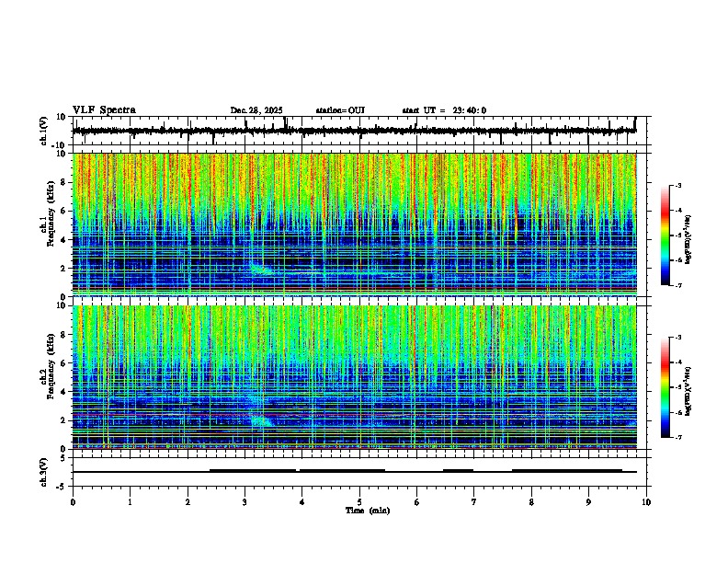Click the "-5" tick on the ch.1 colorbar

(678, 236)
